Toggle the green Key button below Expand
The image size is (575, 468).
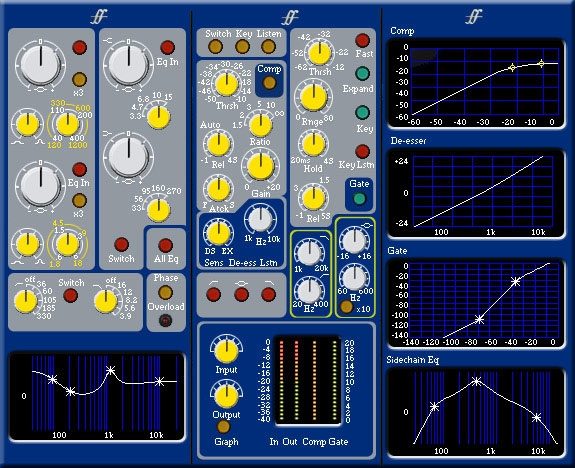click(x=362, y=113)
